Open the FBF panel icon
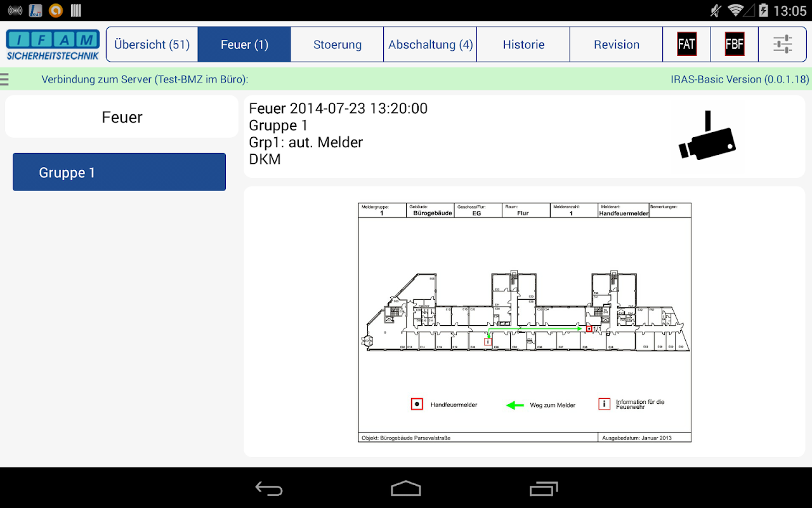 (x=735, y=44)
